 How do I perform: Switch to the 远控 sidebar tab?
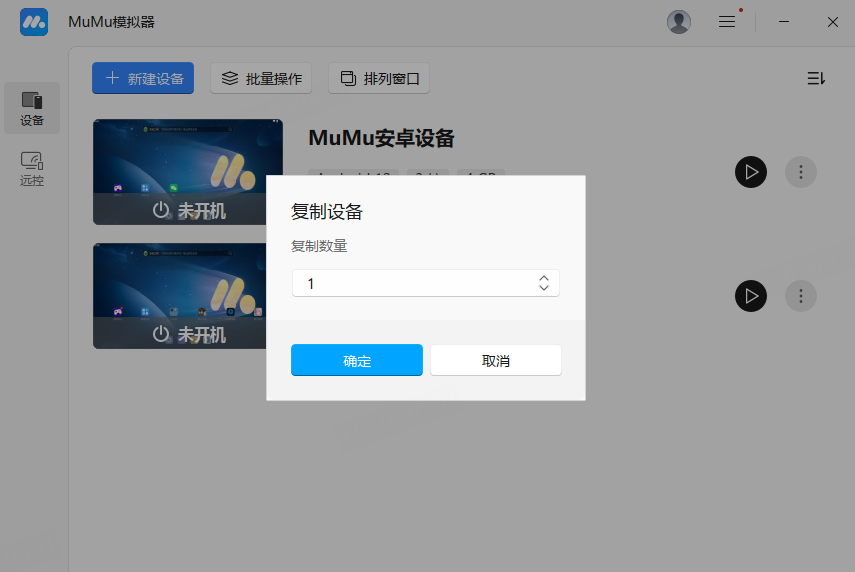pos(32,168)
